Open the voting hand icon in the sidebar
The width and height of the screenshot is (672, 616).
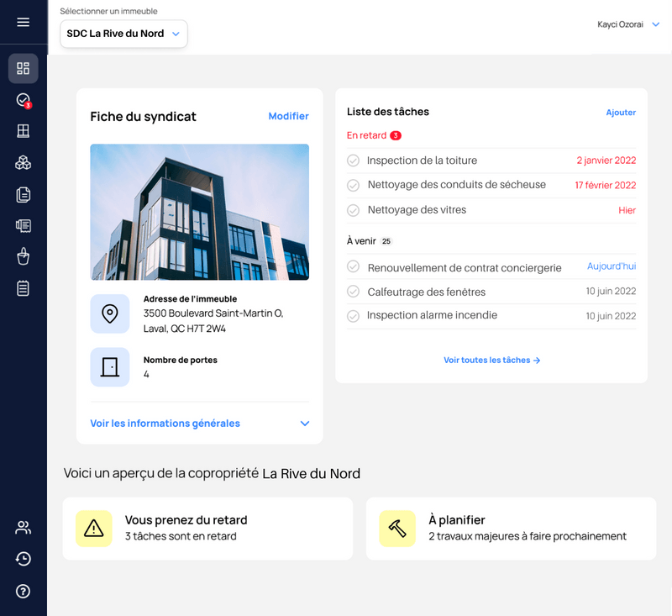(x=23, y=256)
